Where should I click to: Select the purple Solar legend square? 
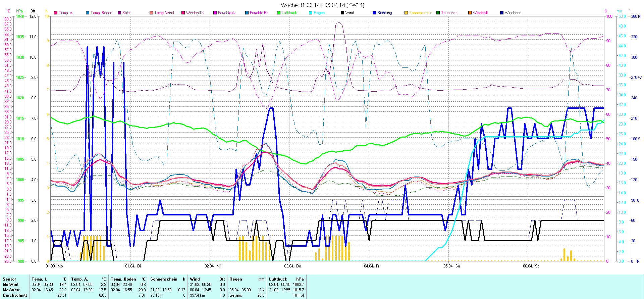click(x=119, y=13)
